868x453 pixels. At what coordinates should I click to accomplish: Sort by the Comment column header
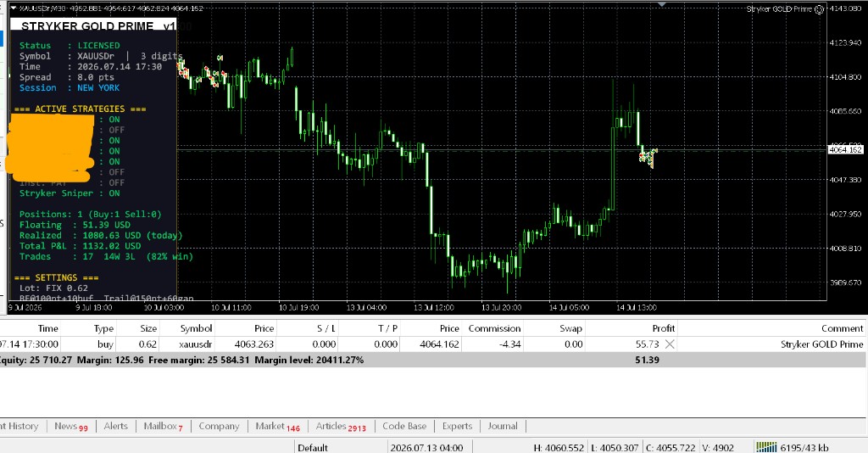coord(842,328)
